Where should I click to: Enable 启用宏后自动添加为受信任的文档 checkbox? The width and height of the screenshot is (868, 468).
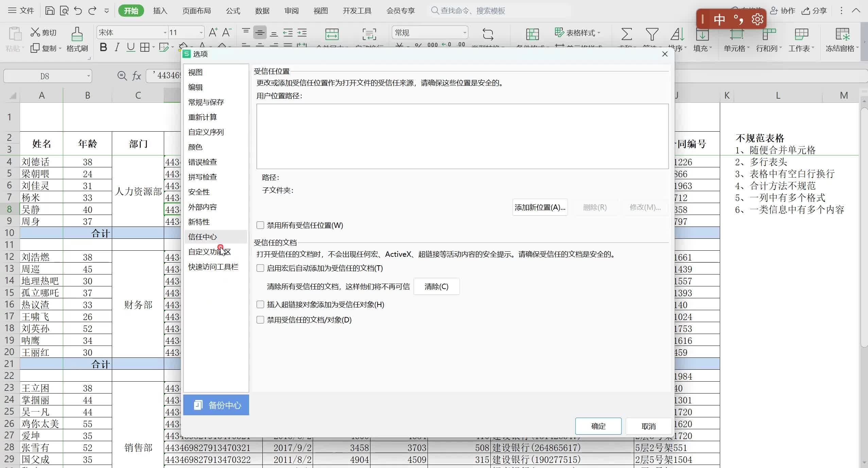point(260,268)
